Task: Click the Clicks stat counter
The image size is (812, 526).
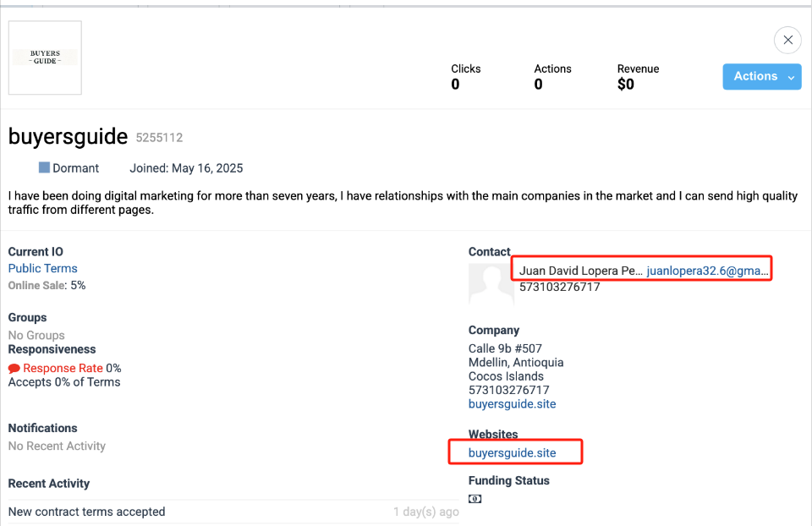Action: pyautogui.click(x=465, y=77)
